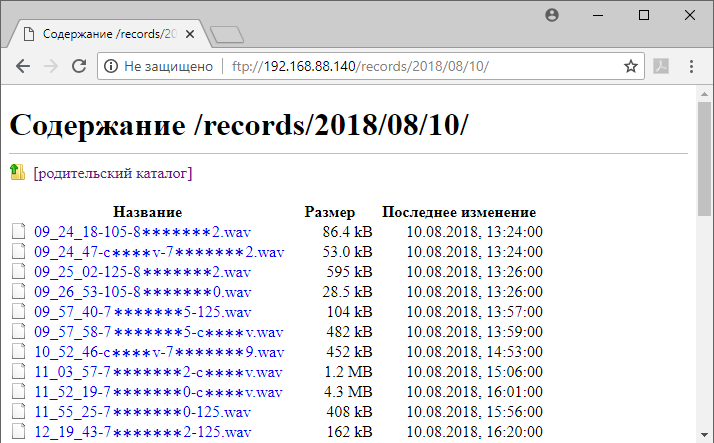Close the 'Содержание /records' tab
The height and width of the screenshot is (443, 714).
[x=194, y=34]
